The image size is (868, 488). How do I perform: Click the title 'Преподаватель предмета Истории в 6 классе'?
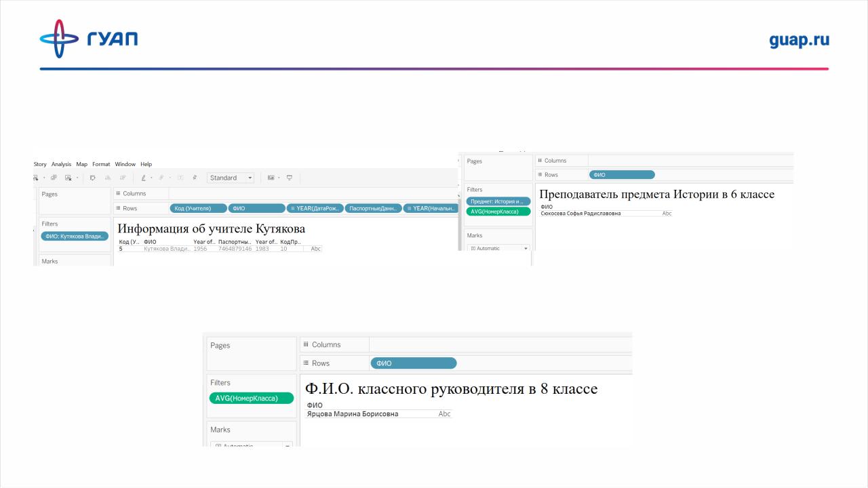click(656, 195)
